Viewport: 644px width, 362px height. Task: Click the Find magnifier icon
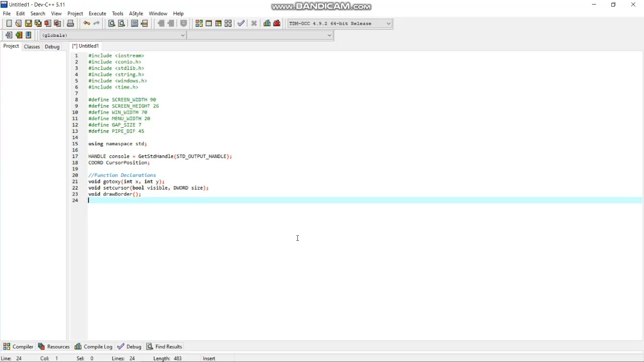(x=112, y=24)
